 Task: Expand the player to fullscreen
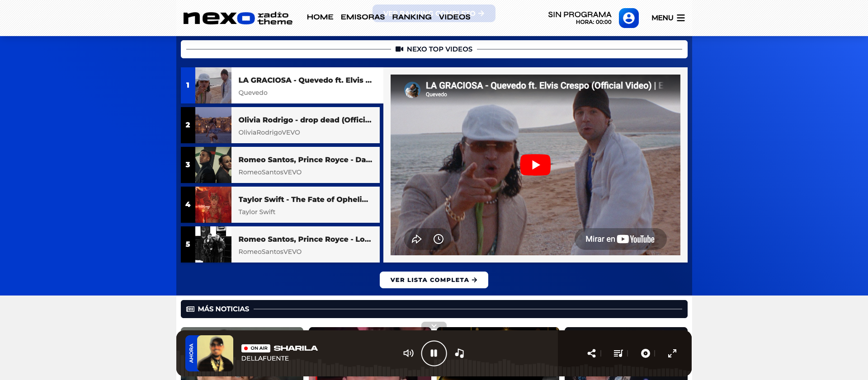(x=672, y=353)
